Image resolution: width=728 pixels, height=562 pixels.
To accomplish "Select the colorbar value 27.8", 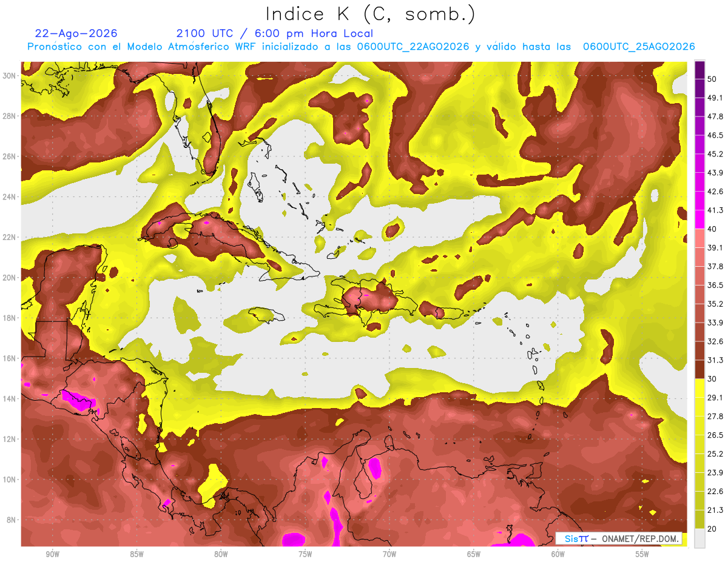I will point(715,416).
